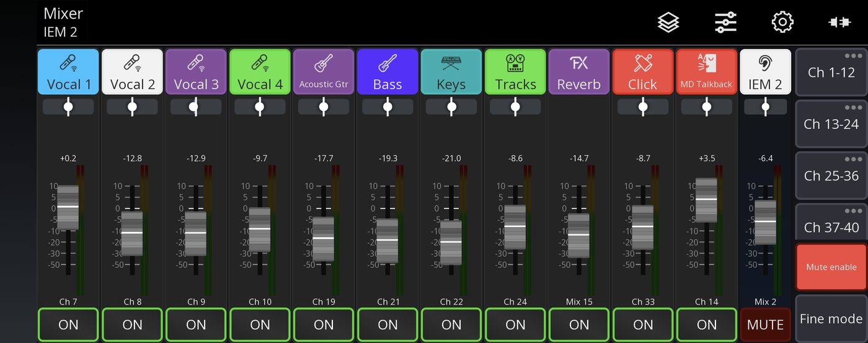Select the Vocal 2 channel header
Viewport: 868px width, 343px height.
(x=132, y=72)
